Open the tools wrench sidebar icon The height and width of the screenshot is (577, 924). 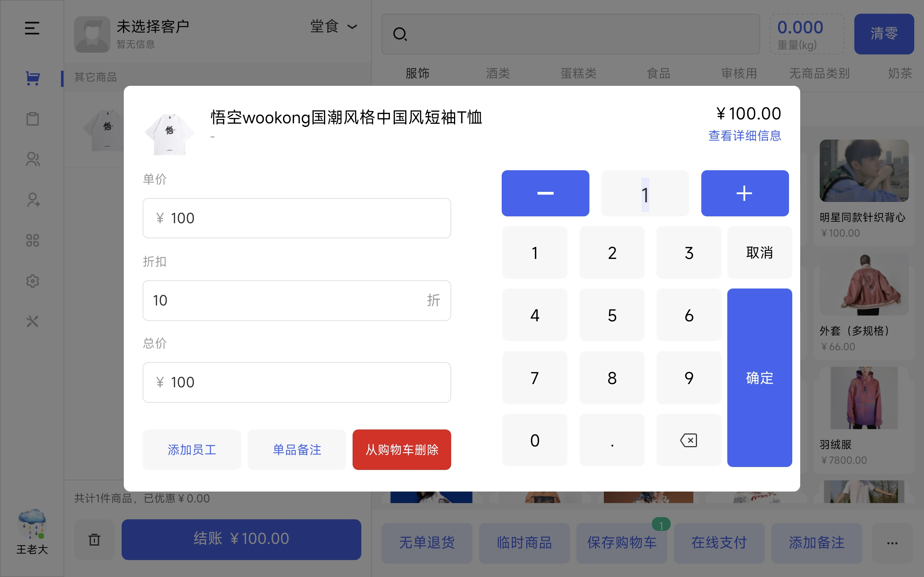coord(32,322)
